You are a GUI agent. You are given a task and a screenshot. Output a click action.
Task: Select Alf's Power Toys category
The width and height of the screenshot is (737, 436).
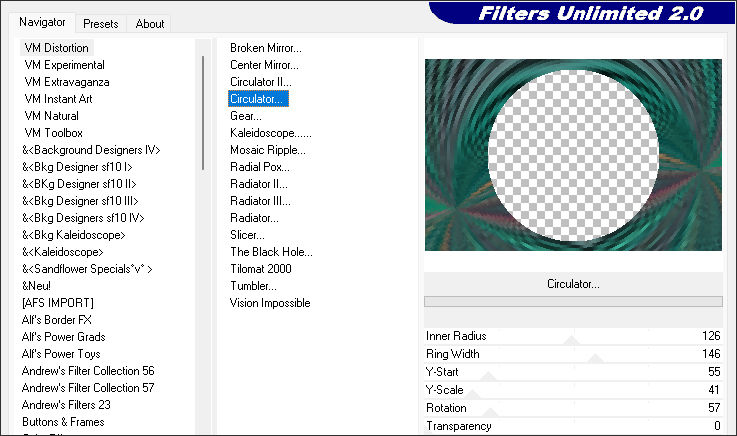61,354
